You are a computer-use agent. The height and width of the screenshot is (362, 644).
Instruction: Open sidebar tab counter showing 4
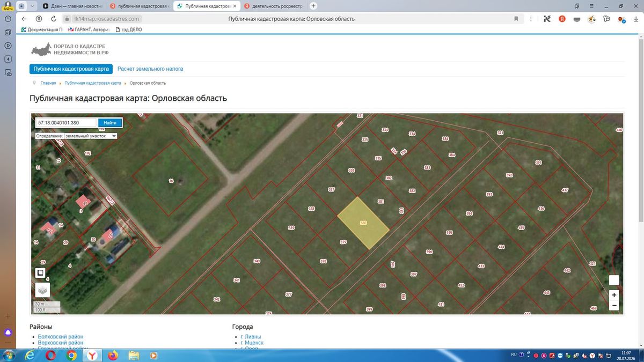[x=8, y=58]
